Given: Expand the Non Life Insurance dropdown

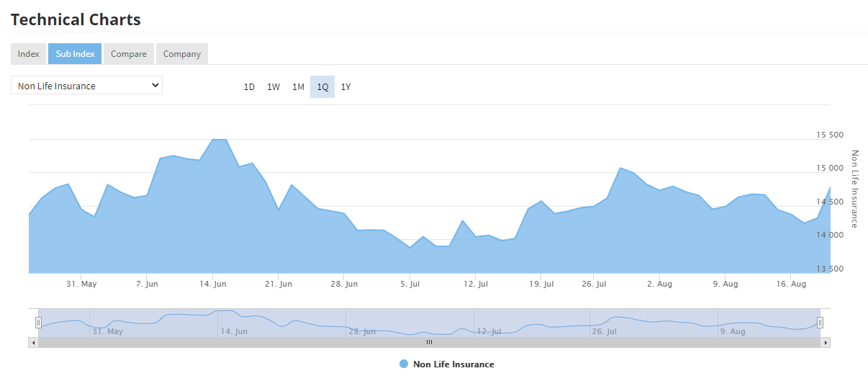Looking at the screenshot, I should (x=86, y=86).
